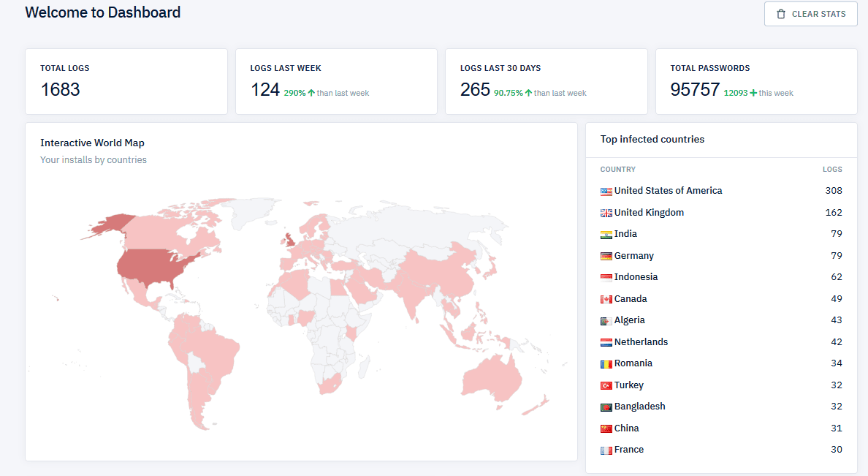Select the Netherlands entry in country list
868x476 pixels.
click(x=641, y=342)
